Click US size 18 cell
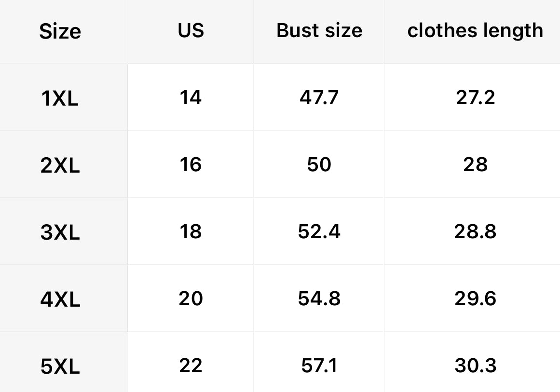 tap(191, 232)
